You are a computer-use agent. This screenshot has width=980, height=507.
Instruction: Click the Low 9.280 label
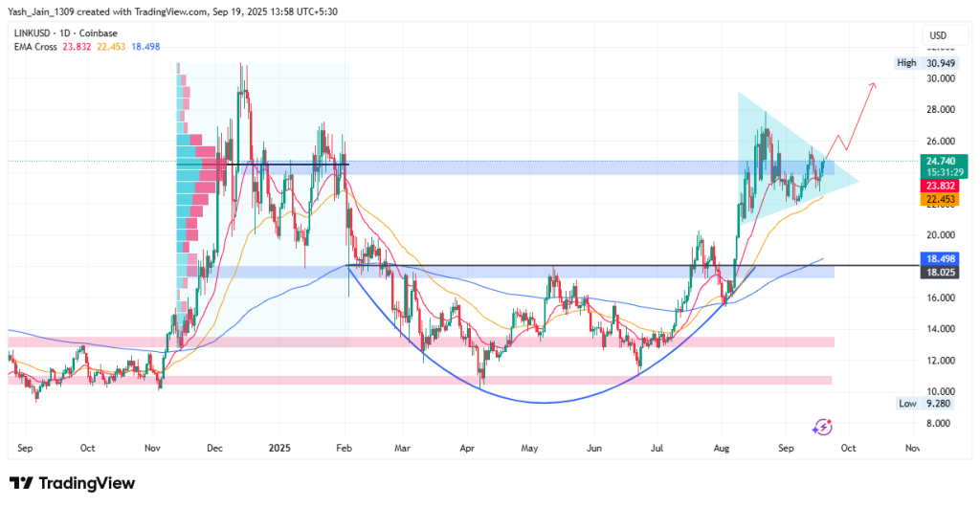pos(925,404)
